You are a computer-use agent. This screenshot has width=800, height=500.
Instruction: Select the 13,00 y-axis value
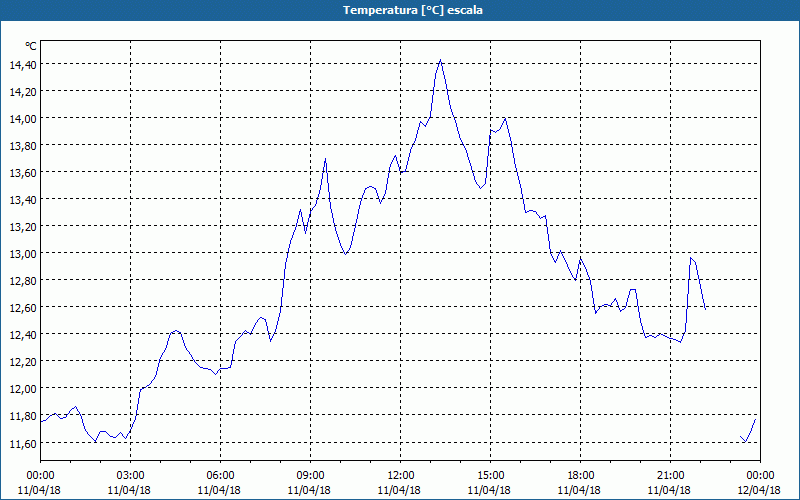tap(22, 254)
